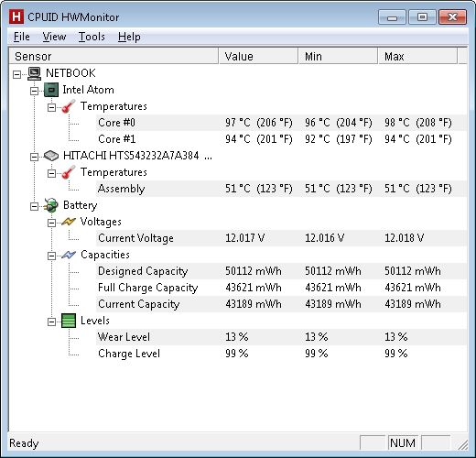
Task: Click Current Voltage value 12.017 V
Action: point(245,238)
